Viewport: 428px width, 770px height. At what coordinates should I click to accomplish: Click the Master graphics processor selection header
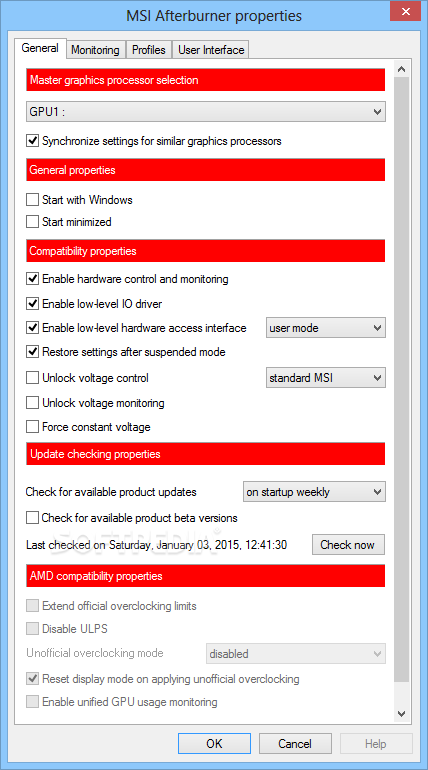206,80
